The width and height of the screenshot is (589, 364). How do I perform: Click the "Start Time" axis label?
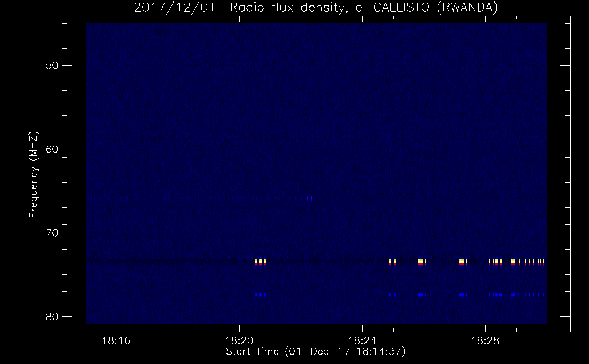click(x=316, y=352)
